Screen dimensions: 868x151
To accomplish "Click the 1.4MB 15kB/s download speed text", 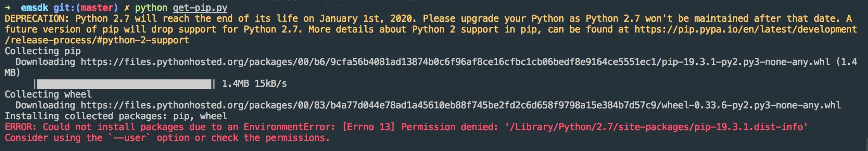I will [254, 84].
